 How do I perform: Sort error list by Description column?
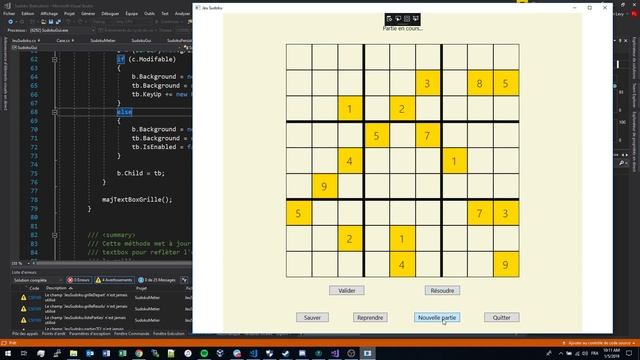tap(58, 288)
